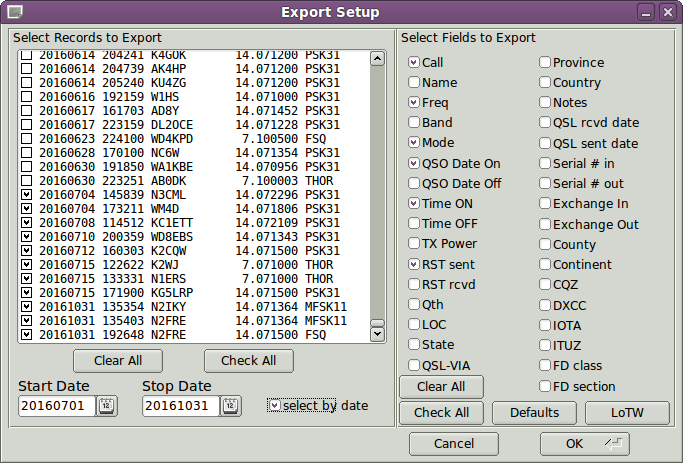
Task: Enable Time OFF checkbox
Action: tap(414, 223)
